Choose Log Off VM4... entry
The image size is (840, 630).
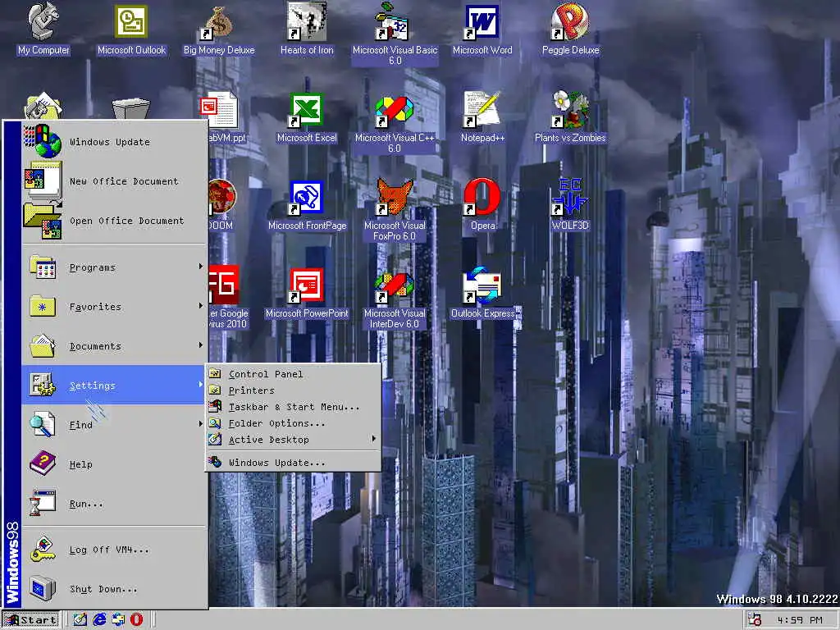pyautogui.click(x=115, y=549)
